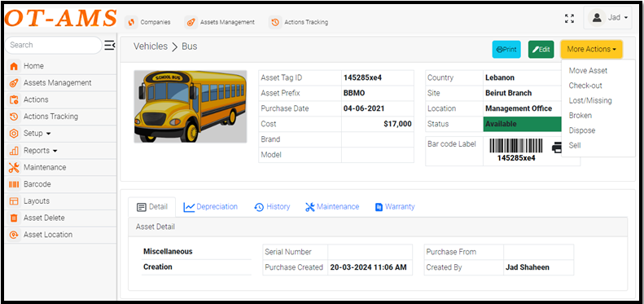The image size is (644, 304).
Task: Click printer icon next to barcode label
Action: click(557, 148)
